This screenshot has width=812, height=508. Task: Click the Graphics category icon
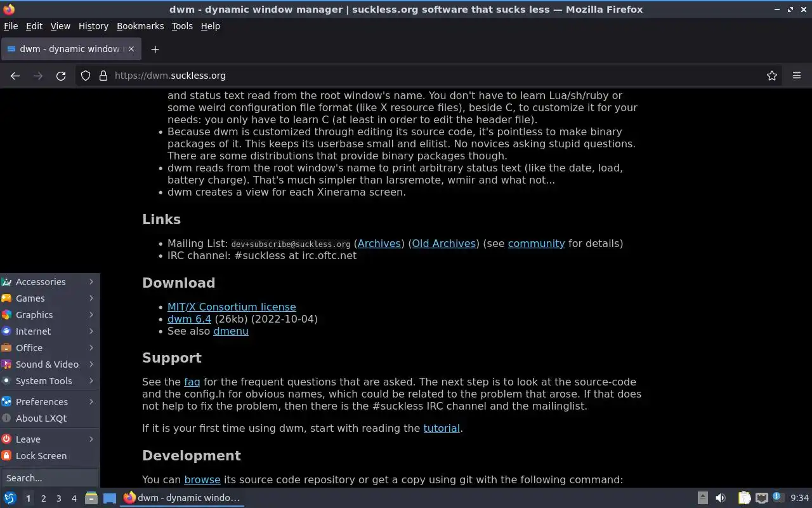(x=6, y=315)
